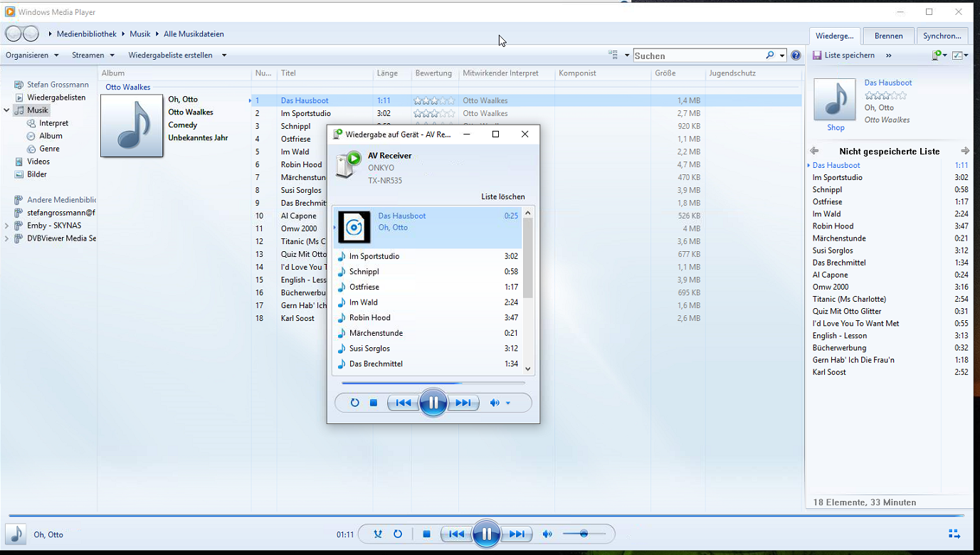
Task: Switch to Now Playing view icon
Action: [x=954, y=534]
